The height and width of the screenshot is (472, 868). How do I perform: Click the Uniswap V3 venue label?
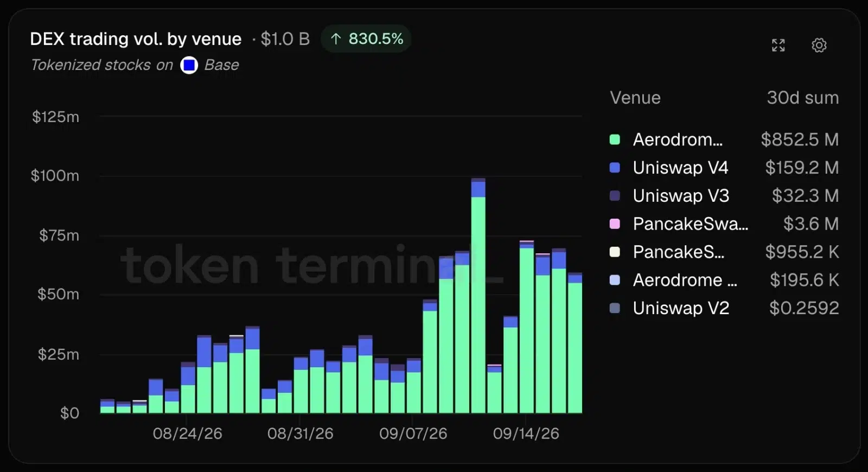681,196
